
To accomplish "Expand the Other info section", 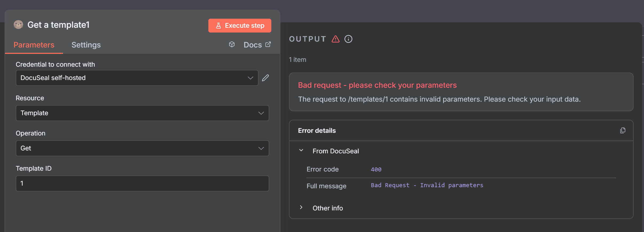I will (301, 207).
